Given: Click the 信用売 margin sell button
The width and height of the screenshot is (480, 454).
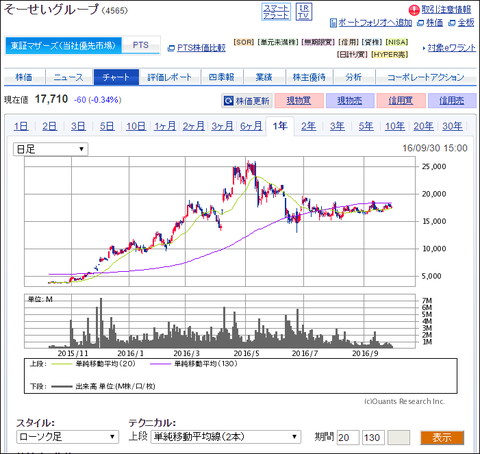Looking at the screenshot, I should 452,101.
